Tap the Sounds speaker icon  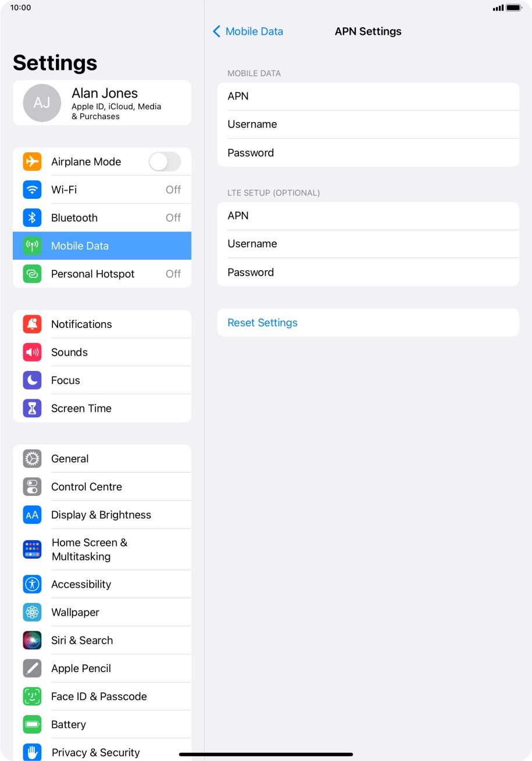click(x=32, y=352)
